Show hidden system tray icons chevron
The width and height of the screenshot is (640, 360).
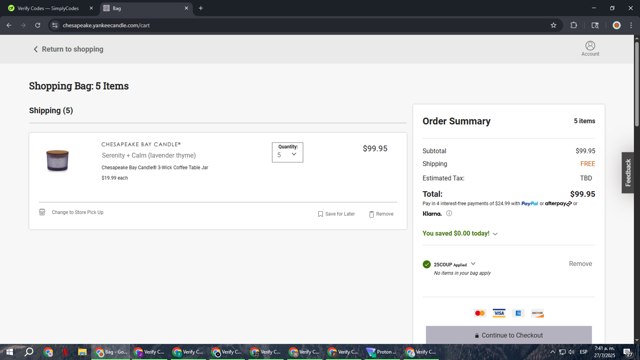552,352
